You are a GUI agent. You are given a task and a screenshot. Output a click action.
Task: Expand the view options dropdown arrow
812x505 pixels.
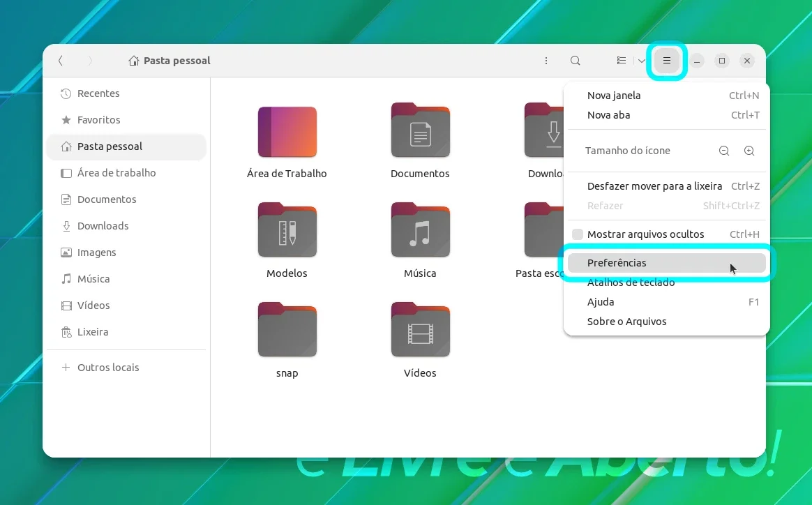tap(642, 61)
